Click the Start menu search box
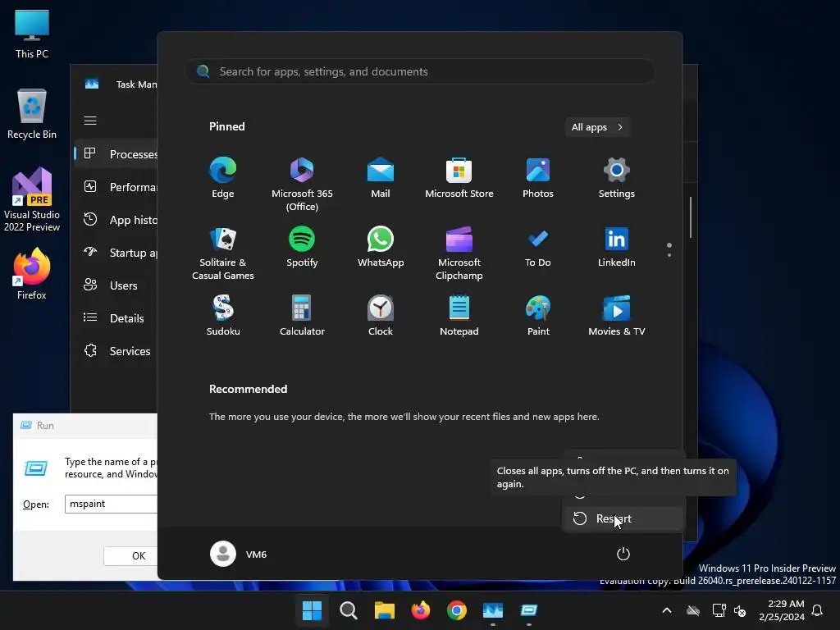Viewport: 840px width, 630px height. pyautogui.click(x=420, y=72)
